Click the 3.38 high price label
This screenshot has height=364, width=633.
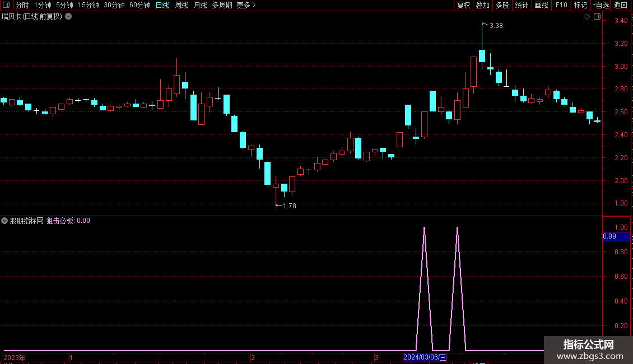[496, 26]
